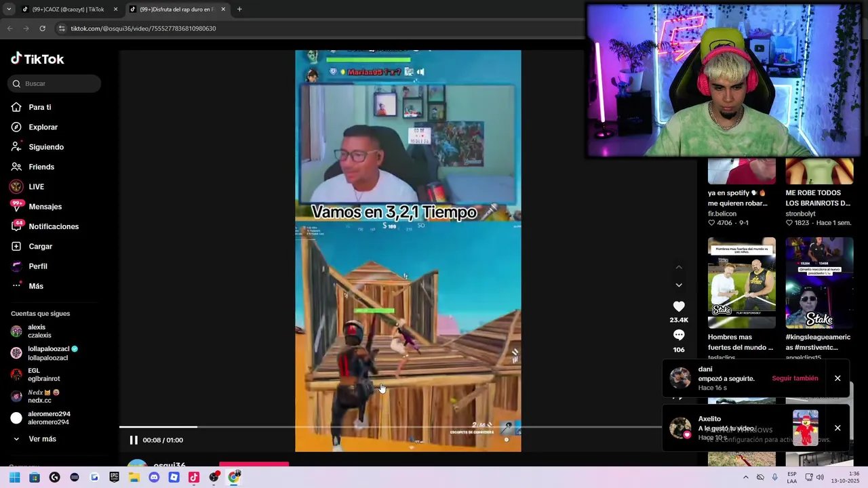The width and height of the screenshot is (868, 488).
Task: Open Chrome from taskbar
Action: tap(234, 477)
